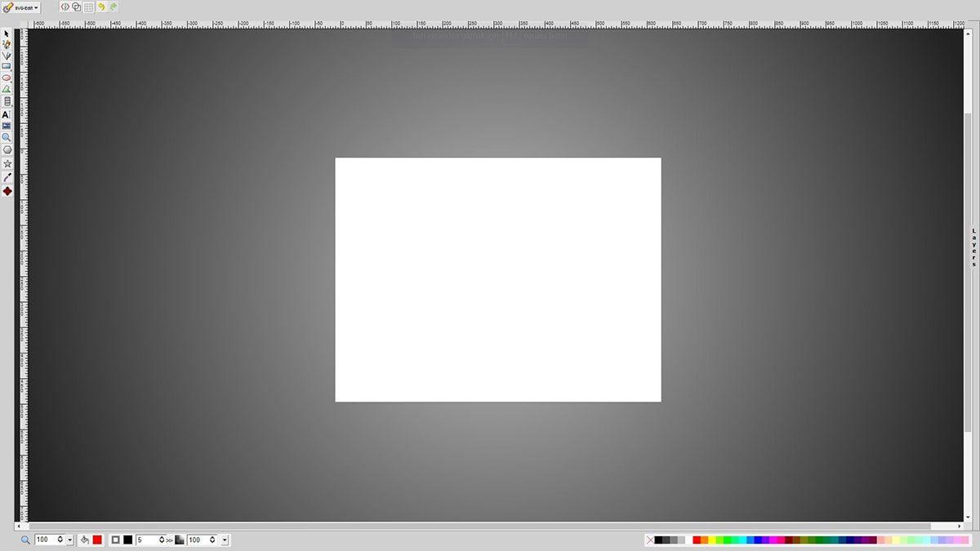Choose the Rectangle tool
The width and height of the screenshot is (980, 551).
click(6, 67)
